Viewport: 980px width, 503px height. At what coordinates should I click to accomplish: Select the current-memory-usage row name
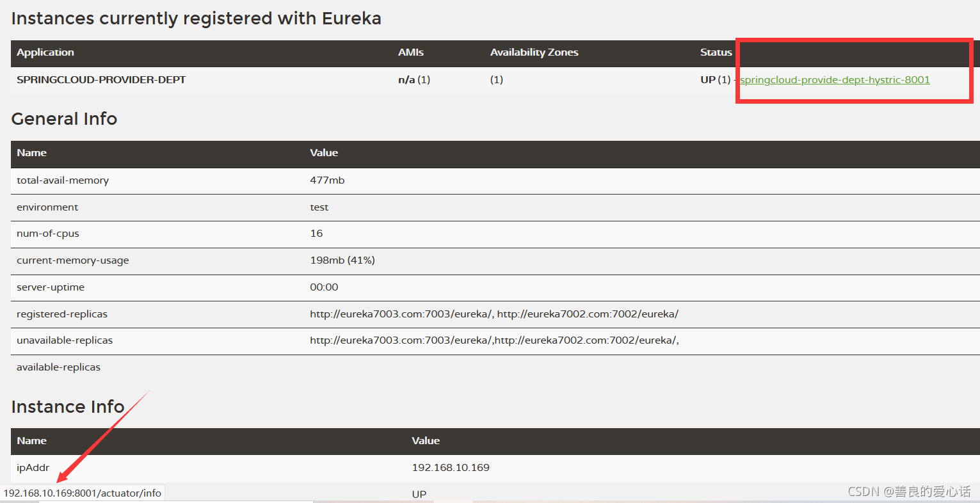(73, 260)
